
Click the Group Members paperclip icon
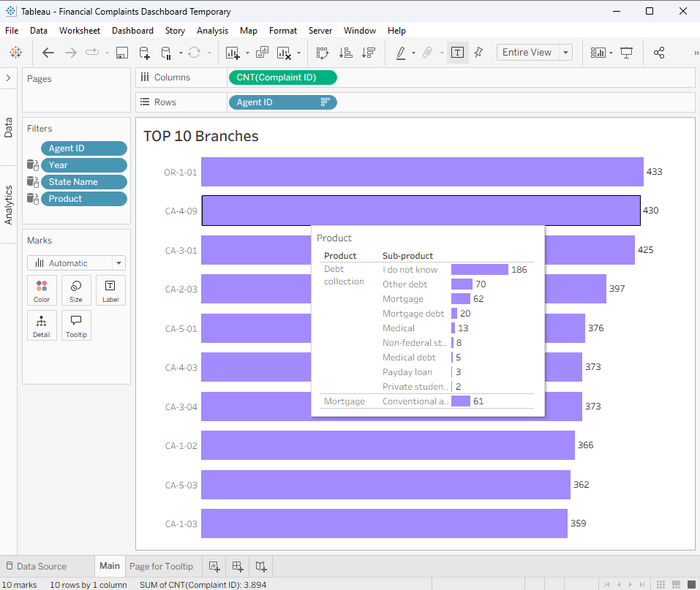tap(427, 53)
